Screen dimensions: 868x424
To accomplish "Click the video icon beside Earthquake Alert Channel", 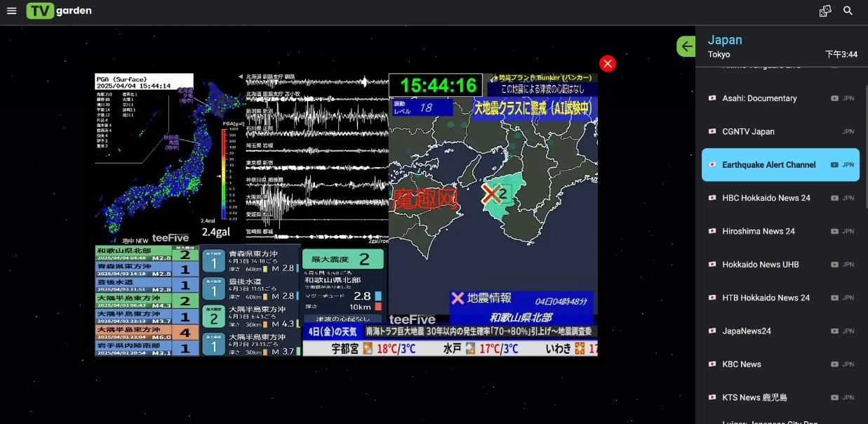I will pyautogui.click(x=834, y=165).
